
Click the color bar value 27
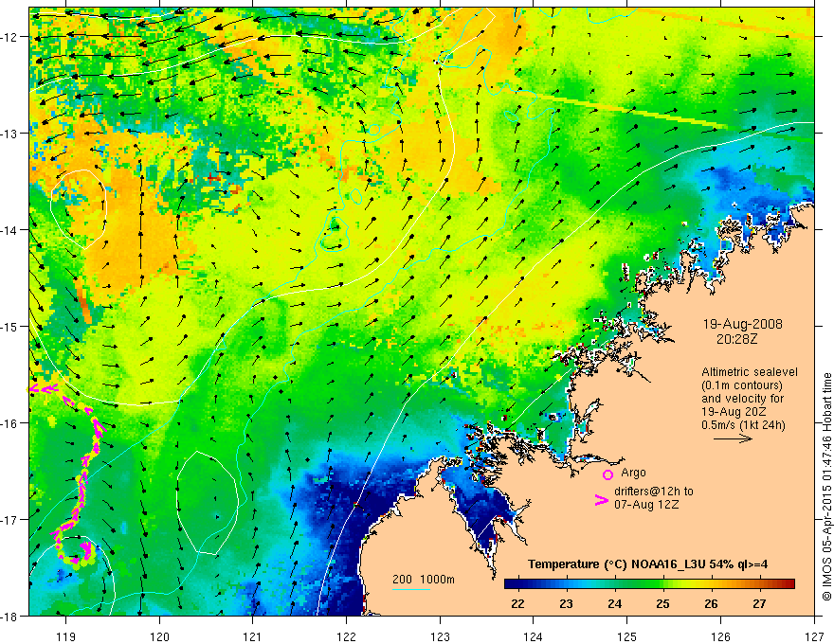[759, 603]
